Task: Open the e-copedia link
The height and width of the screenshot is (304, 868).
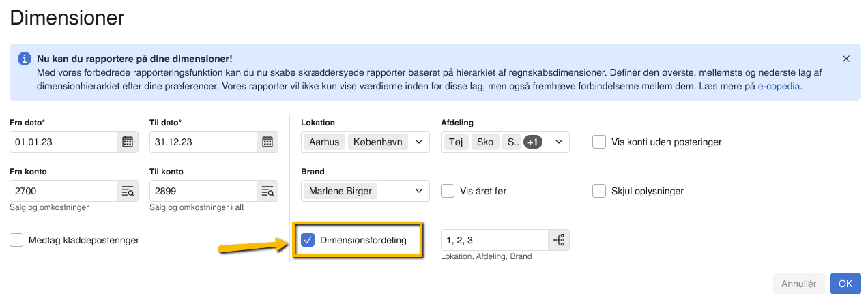Action: click(779, 87)
